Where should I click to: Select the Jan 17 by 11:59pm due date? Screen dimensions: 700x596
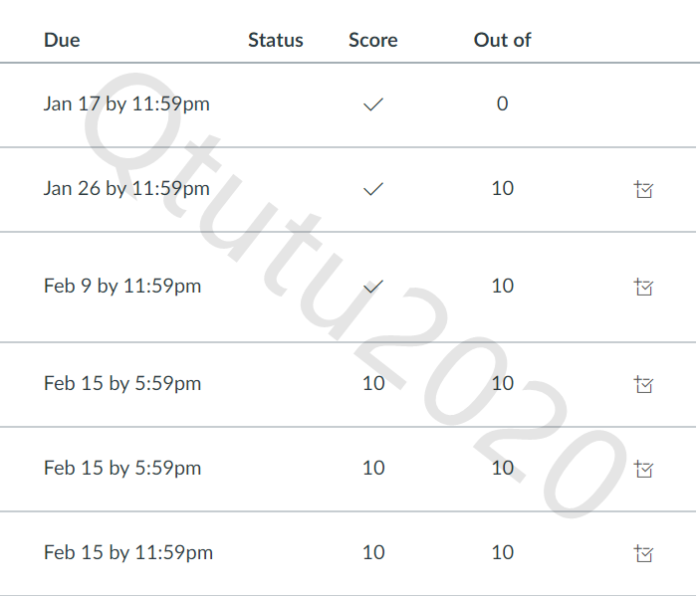tap(126, 103)
